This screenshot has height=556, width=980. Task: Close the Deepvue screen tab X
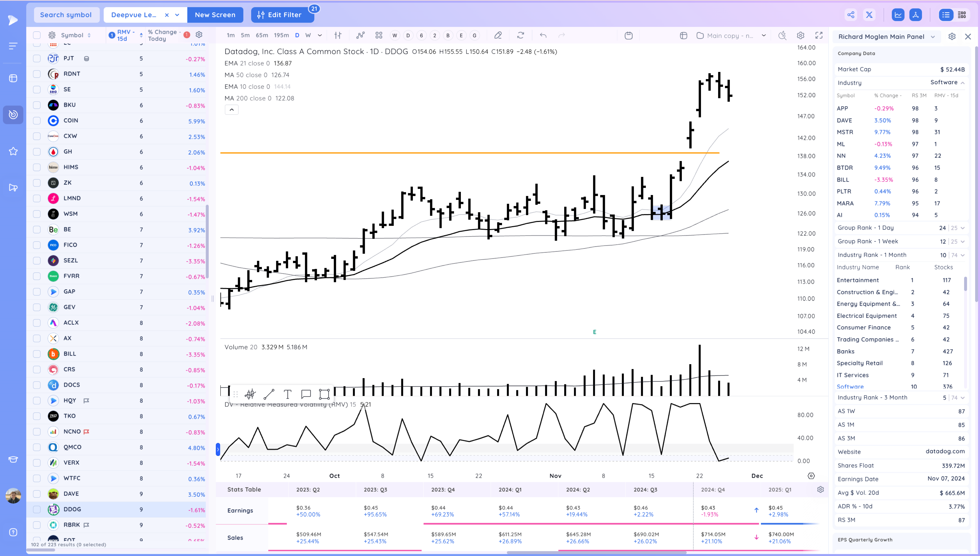(167, 15)
